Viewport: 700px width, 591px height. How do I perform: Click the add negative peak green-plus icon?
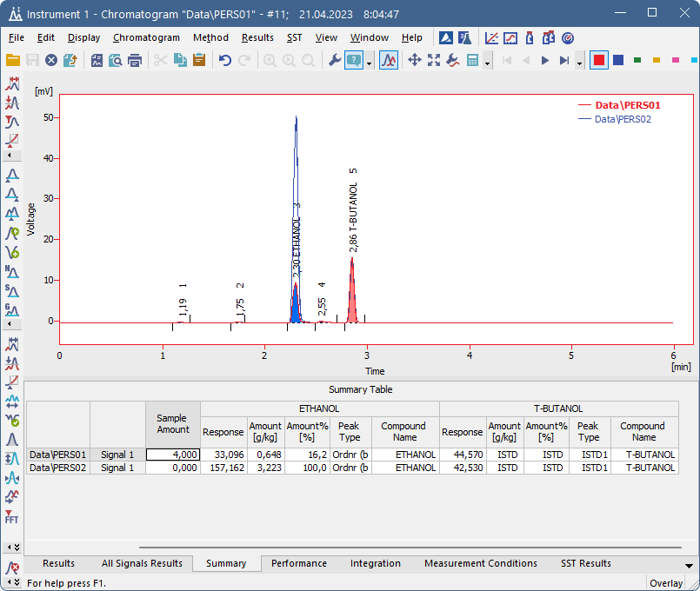pyautogui.click(x=12, y=252)
